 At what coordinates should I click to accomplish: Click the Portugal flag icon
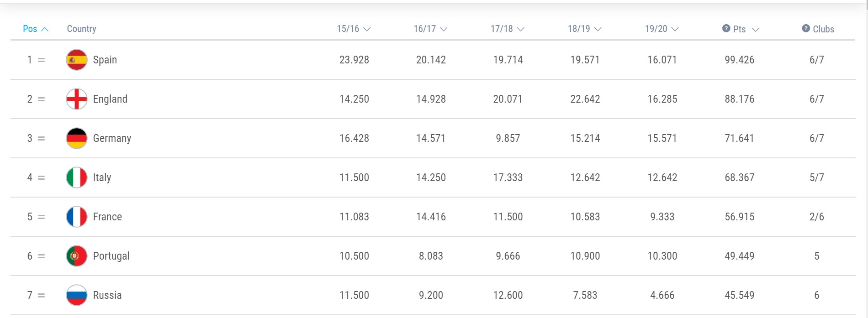pyautogui.click(x=77, y=256)
